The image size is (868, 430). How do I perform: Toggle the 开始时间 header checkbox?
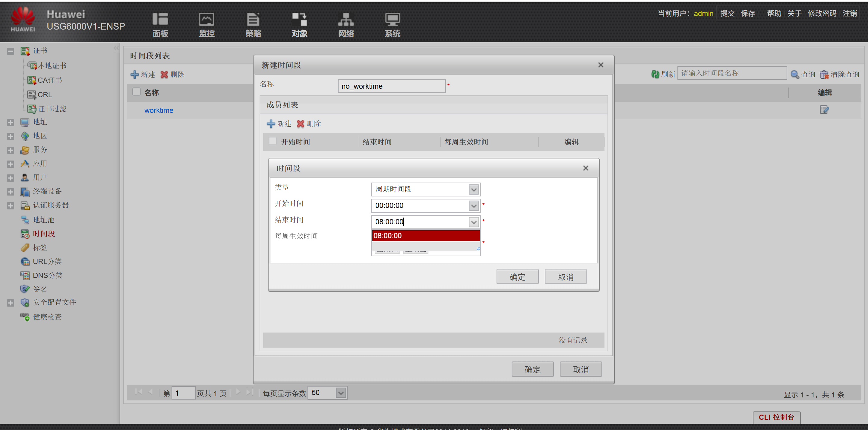[273, 141]
